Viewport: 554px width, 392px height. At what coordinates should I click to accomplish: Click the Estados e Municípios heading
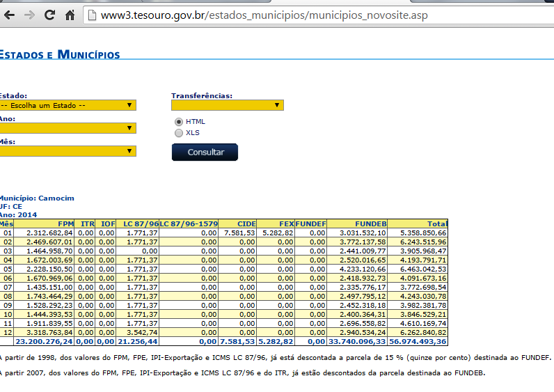59,54
